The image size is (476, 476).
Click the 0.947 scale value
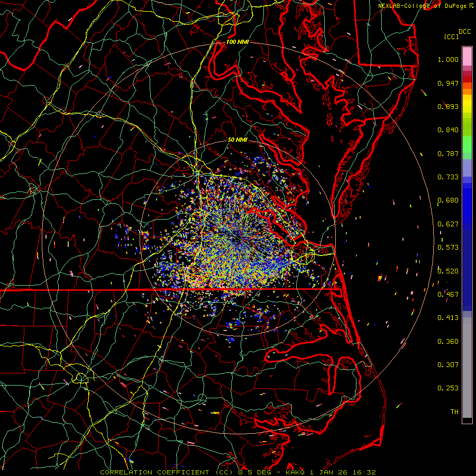(448, 83)
